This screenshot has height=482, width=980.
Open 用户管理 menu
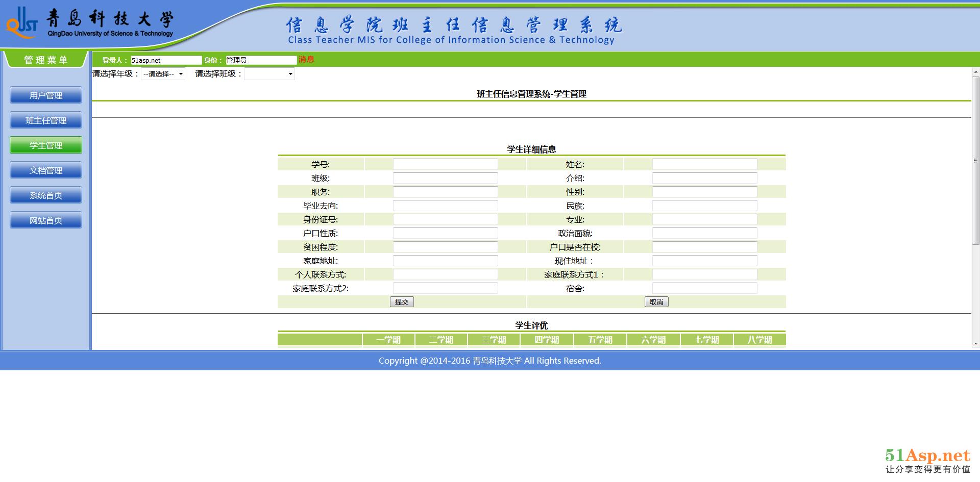click(x=46, y=95)
